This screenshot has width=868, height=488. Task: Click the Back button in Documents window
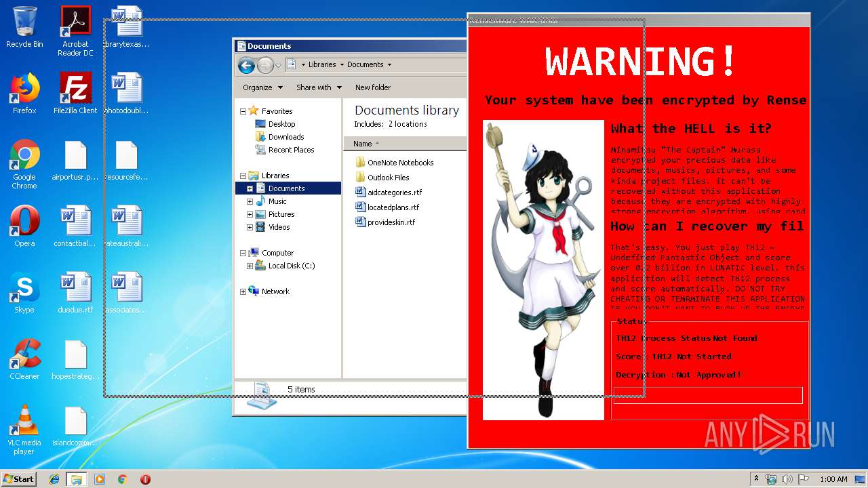click(x=246, y=65)
